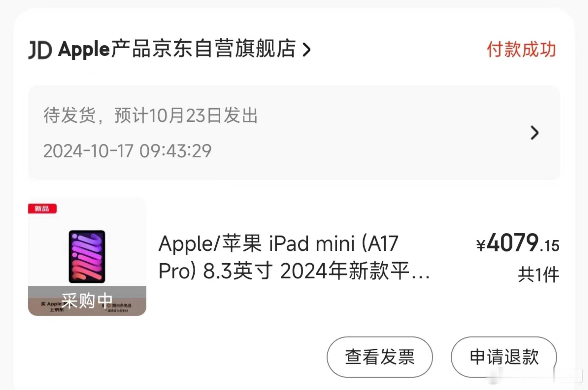588x390 pixels.
Task: Click the 申请退款 button
Action: 504,357
